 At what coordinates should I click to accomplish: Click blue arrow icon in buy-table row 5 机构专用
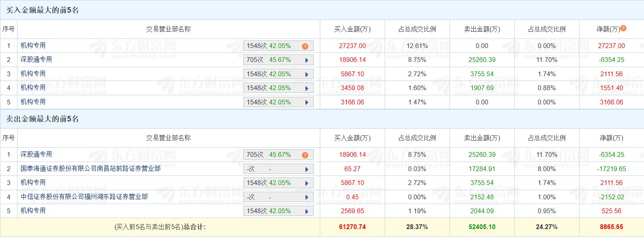coord(307,102)
